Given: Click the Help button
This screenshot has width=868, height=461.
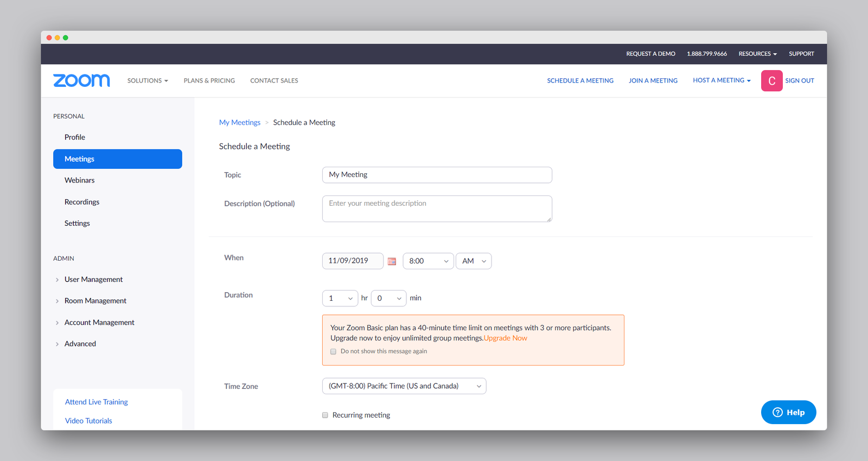Looking at the screenshot, I should 788,412.
